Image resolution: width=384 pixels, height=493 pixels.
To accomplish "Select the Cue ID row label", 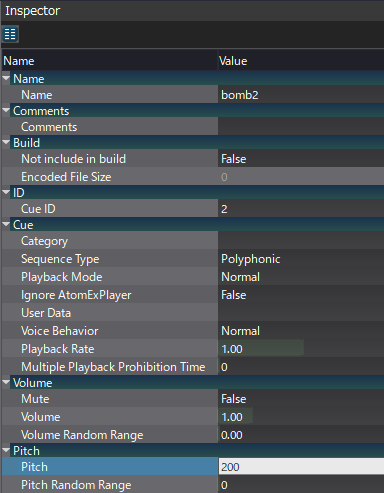I will point(38,209).
